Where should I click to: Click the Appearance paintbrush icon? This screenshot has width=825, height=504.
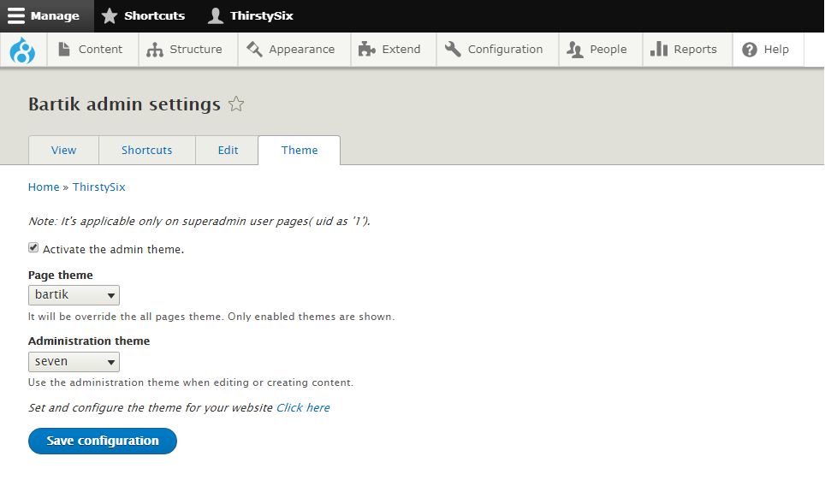pyautogui.click(x=255, y=49)
